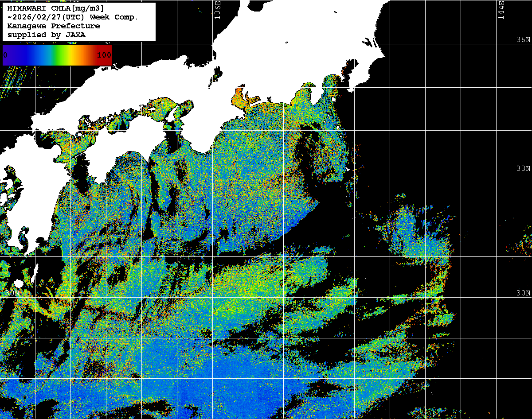The width and height of the screenshot is (532, 419).
Task: Click Lake Biwa's black shape inside Honshu
Action: [x=217, y=72]
